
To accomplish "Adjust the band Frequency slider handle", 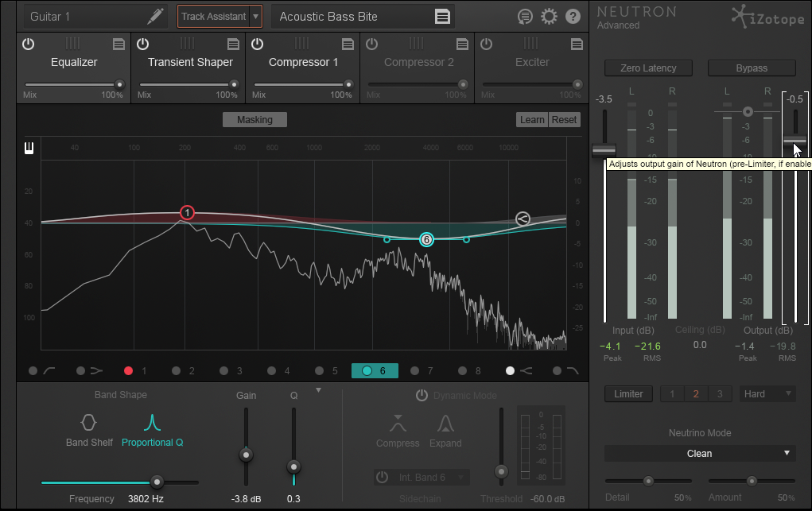I will point(157,482).
